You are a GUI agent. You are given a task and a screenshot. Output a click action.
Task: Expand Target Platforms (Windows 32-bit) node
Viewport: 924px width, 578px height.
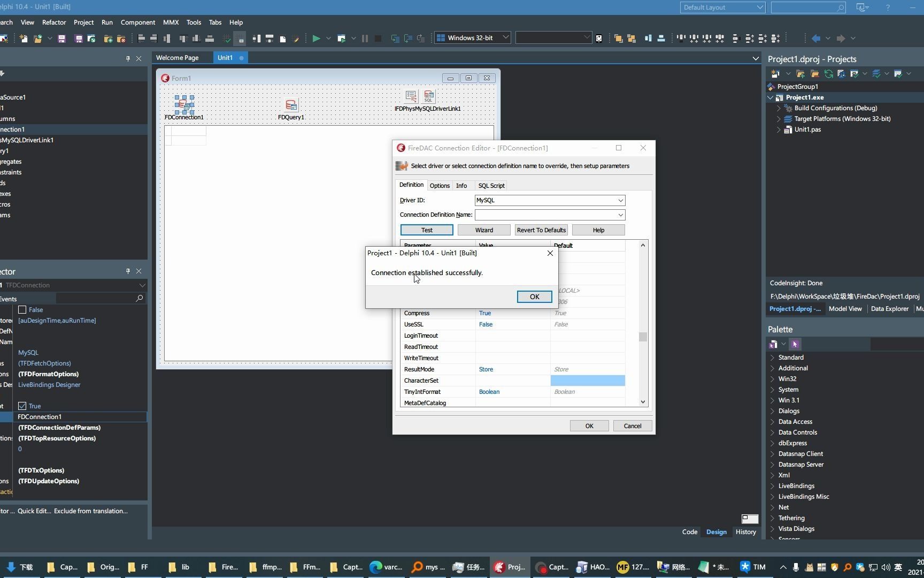(779, 119)
